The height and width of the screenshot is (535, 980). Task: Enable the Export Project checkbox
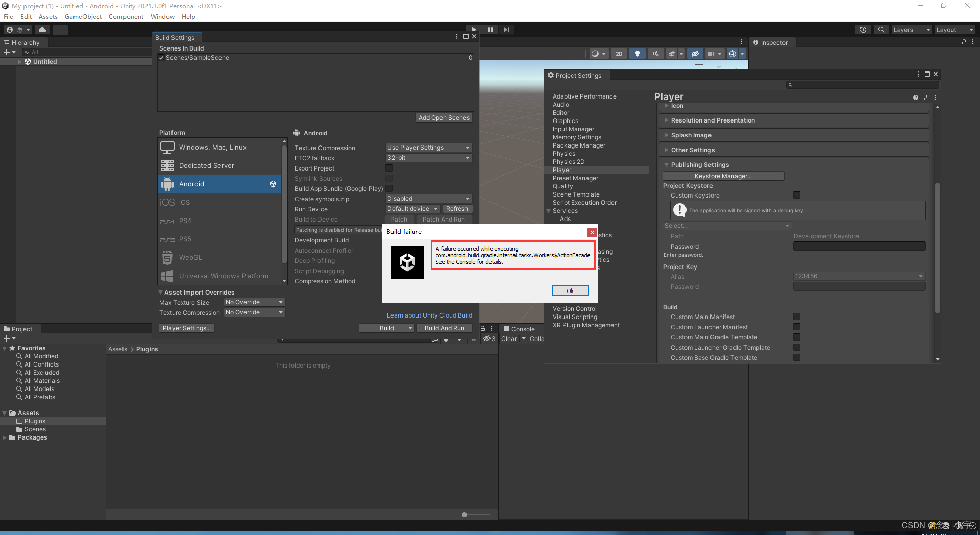389,168
